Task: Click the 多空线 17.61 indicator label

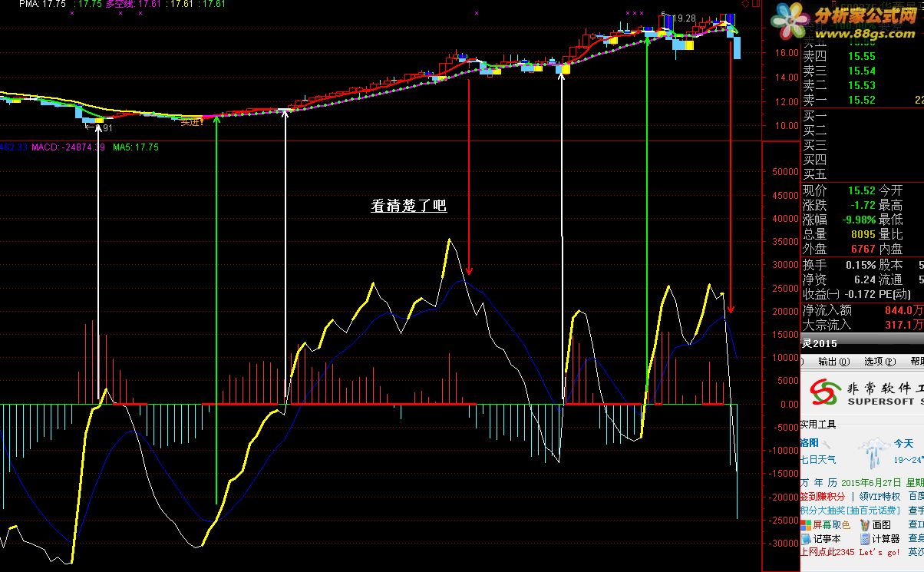Action: pos(132,4)
